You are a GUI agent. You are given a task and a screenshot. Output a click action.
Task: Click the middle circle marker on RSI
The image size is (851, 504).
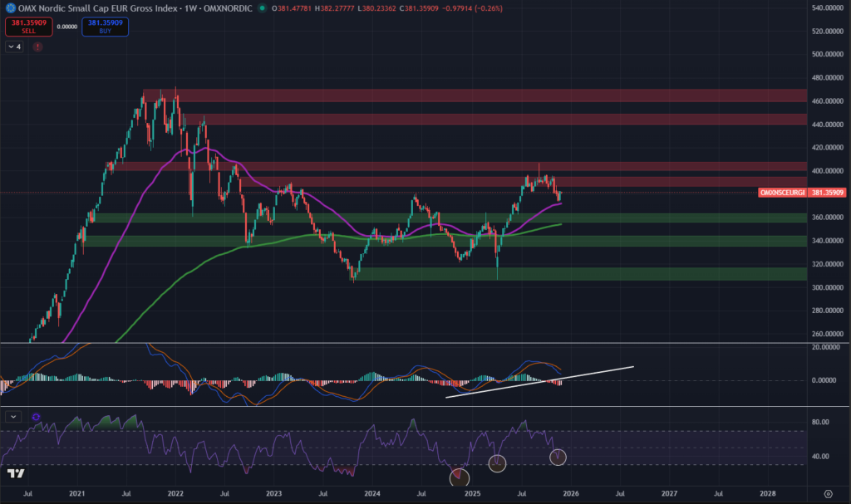click(x=497, y=463)
